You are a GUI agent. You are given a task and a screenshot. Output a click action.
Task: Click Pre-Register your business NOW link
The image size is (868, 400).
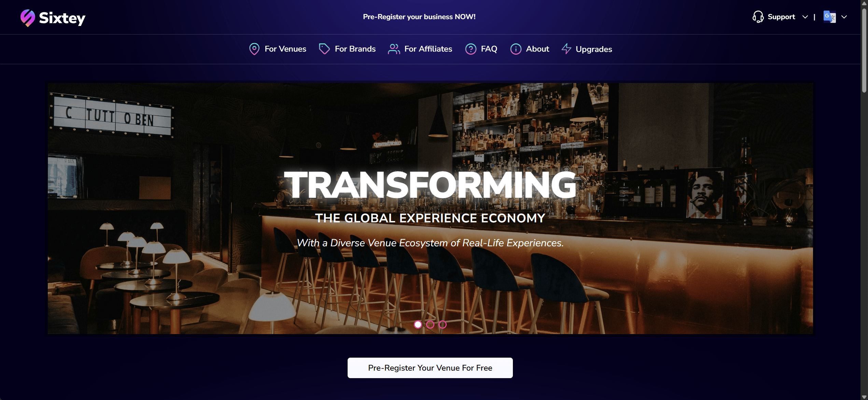(x=419, y=17)
